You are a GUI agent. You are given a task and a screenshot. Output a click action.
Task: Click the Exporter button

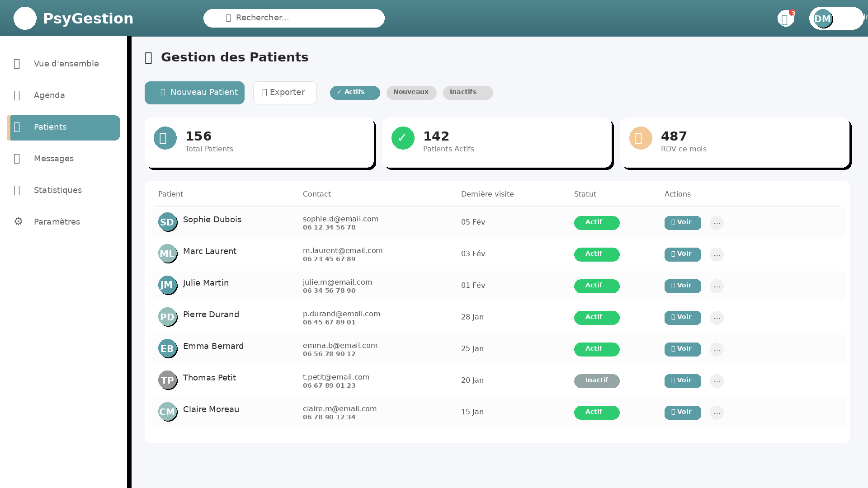pos(285,93)
